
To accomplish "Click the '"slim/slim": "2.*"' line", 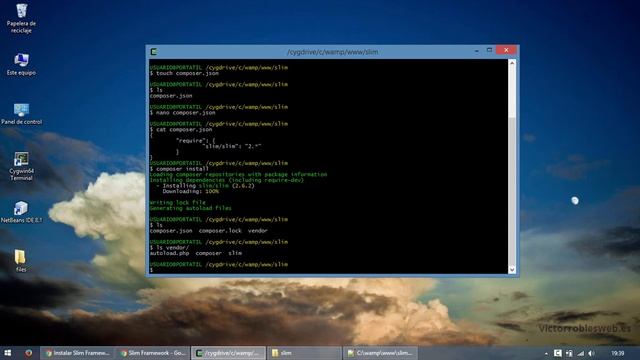I will tap(232, 146).
